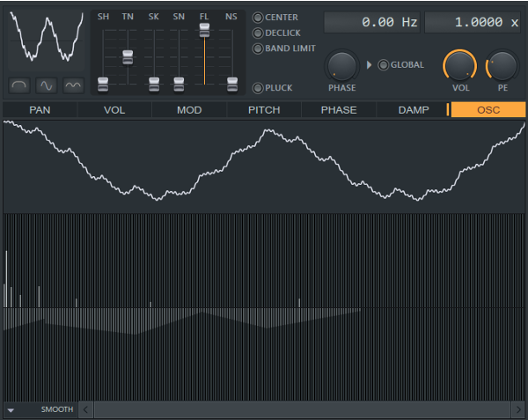The width and height of the screenshot is (528, 420).
Task: Toggle the GLOBAL phase option
Action: tap(383, 64)
